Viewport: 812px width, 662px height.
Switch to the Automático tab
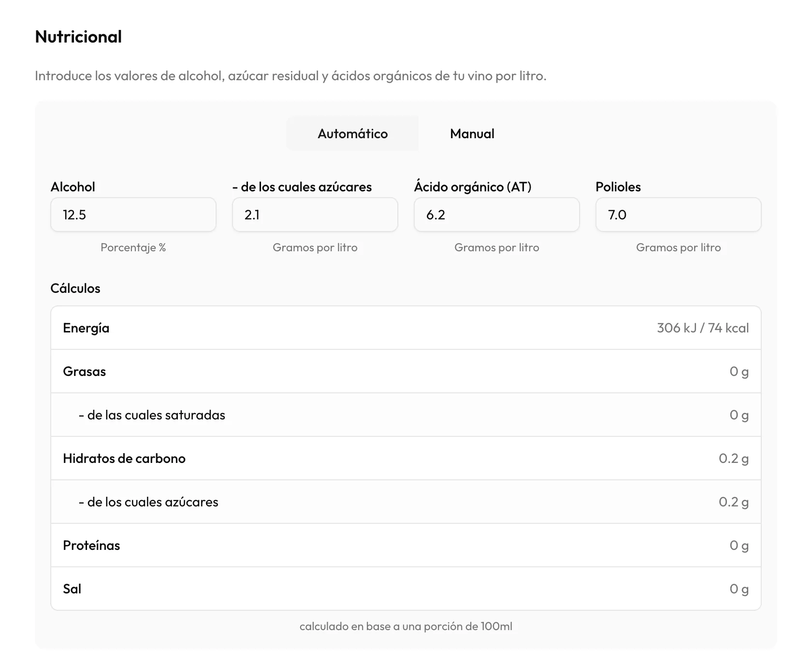pyautogui.click(x=352, y=134)
